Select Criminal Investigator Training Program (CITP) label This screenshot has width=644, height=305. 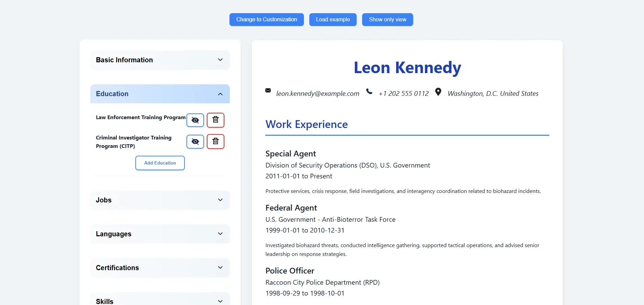click(134, 142)
